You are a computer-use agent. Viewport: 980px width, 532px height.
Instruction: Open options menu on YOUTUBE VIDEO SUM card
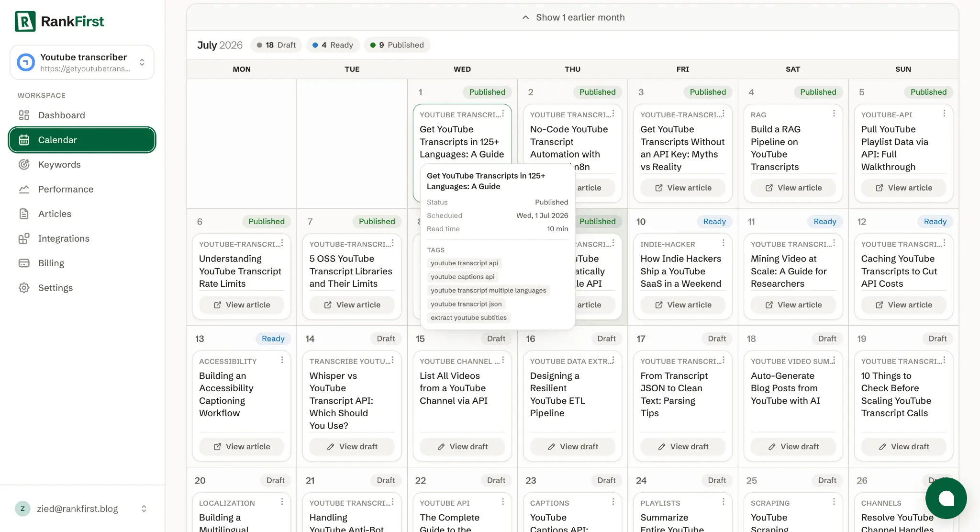coord(834,360)
